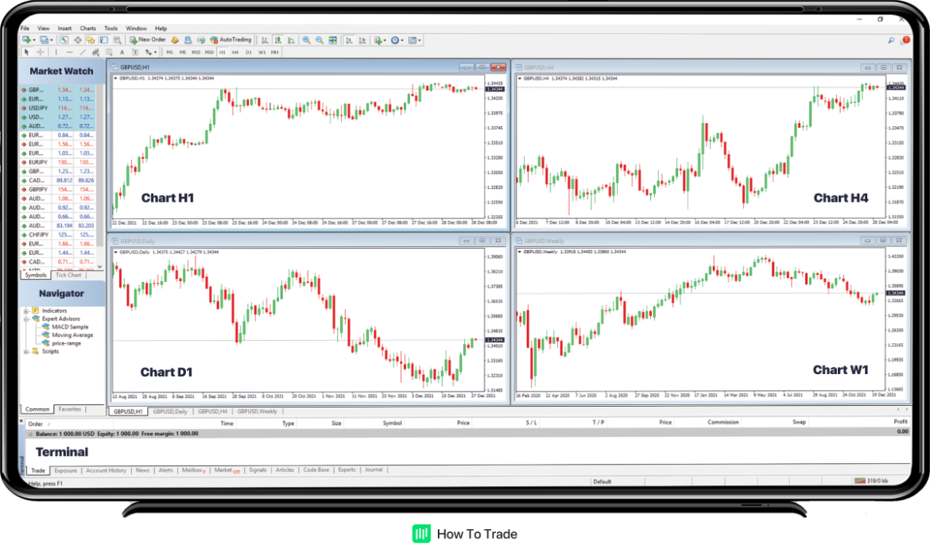Open the Charts menu

coord(87,27)
